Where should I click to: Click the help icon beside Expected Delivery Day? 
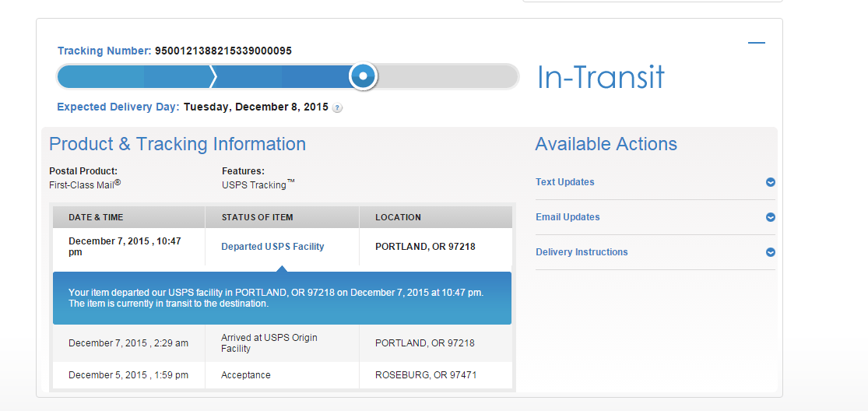click(x=337, y=108)
